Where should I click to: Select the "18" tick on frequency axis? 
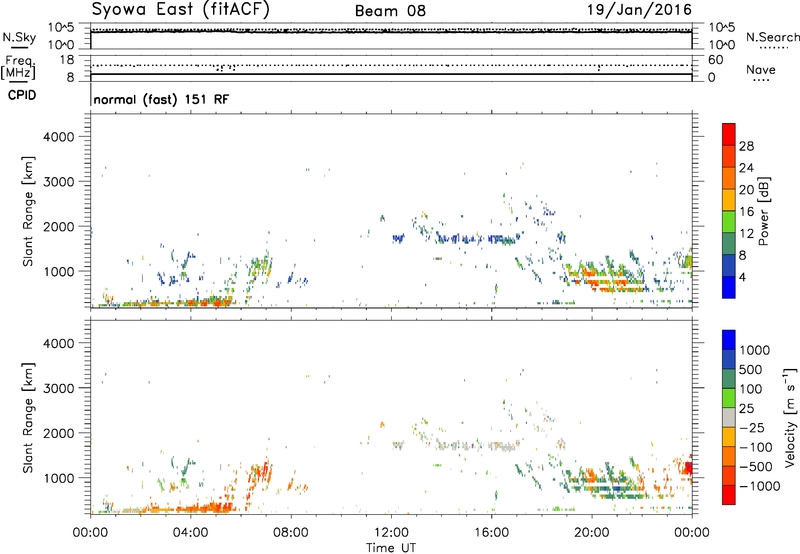[x=66, y=60]
